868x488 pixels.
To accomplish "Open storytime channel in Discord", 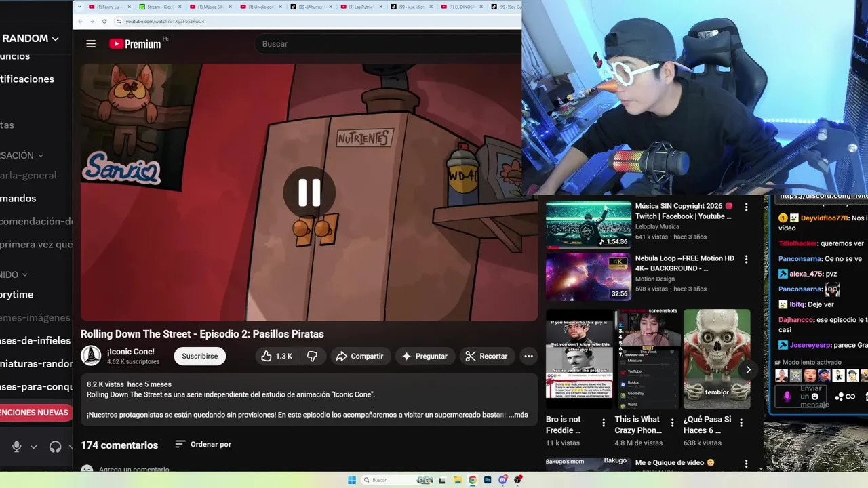I will (17, 295).
